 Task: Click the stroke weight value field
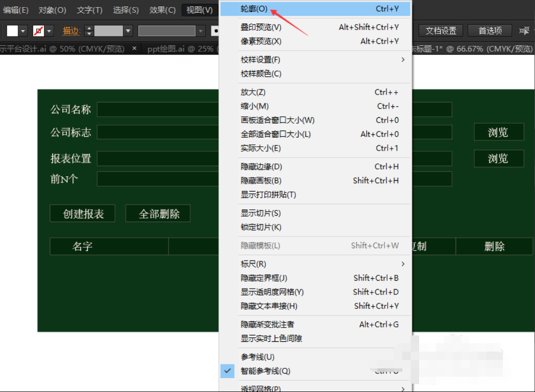pos(108,31)
